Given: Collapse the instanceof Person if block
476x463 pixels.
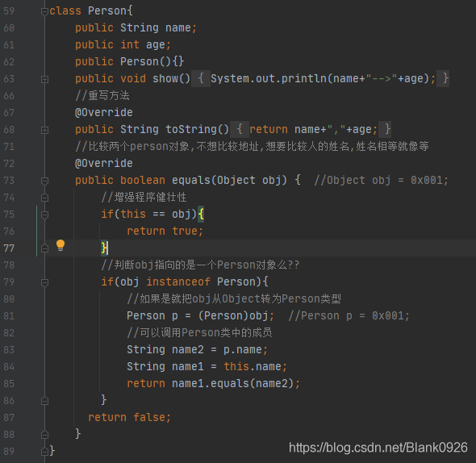Looking at the screenshot, I should [44, 282].
